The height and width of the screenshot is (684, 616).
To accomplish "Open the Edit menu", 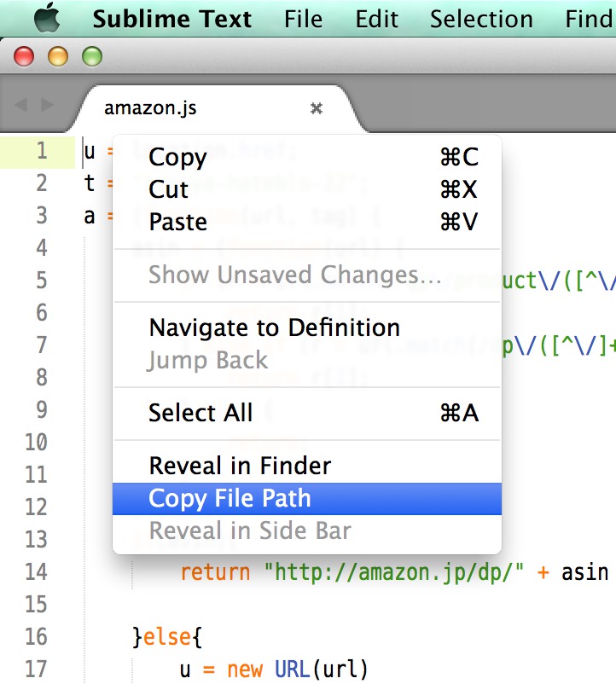I will click(376, 20).
